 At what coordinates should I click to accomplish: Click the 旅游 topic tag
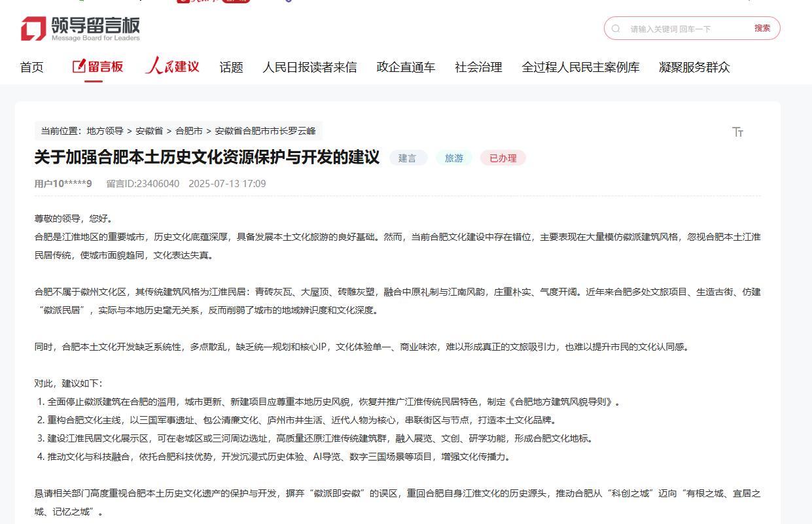[x=453, y=158]
